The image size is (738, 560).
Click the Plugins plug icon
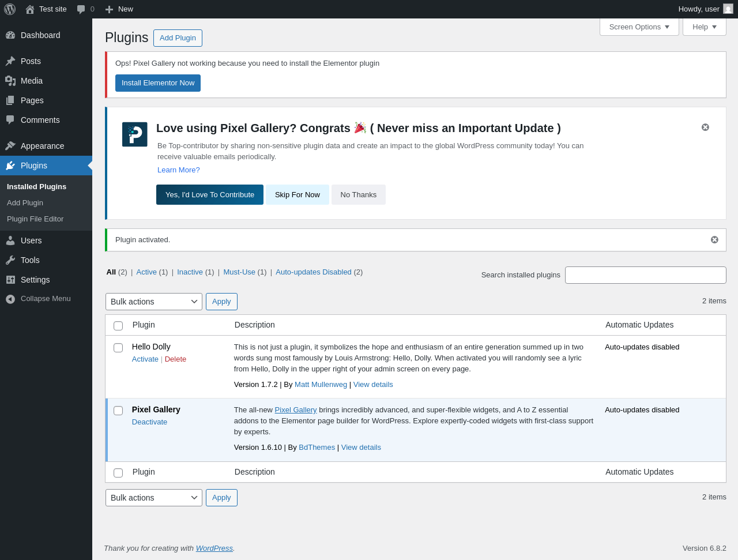tap(10, 166)
